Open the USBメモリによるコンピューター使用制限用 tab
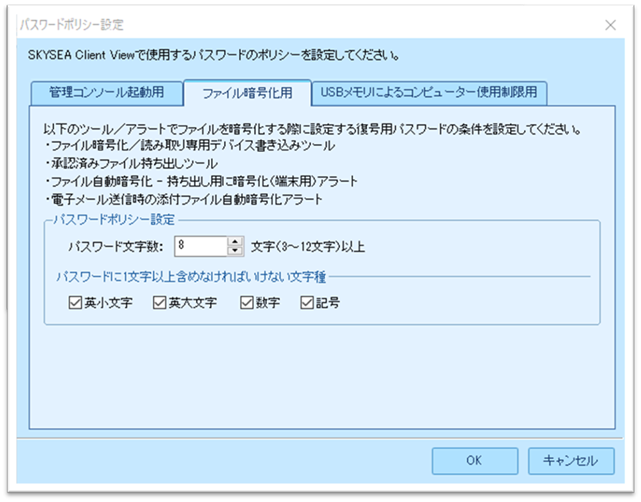641x502 pixels. tap(429, 94)
